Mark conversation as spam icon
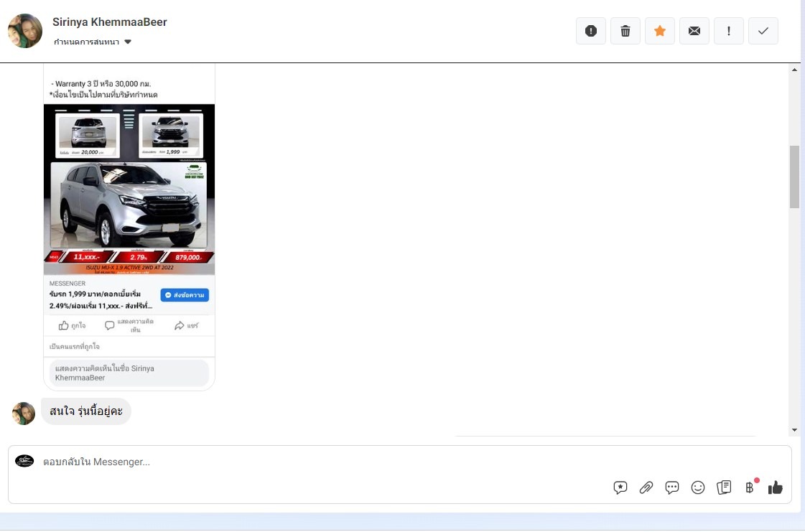Image resolution: width=805 pixels, height=532 pixels. click(x=590, y=31)
